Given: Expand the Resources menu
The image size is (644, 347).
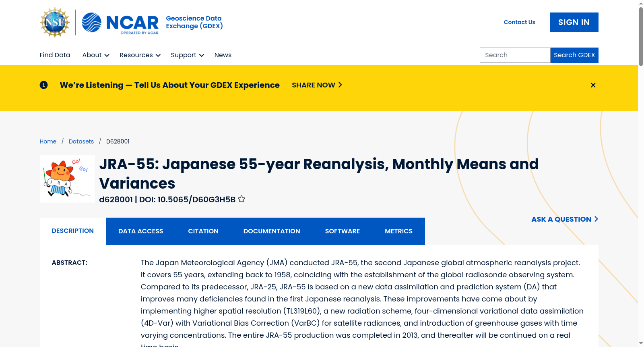Looking at the screenshot, I should pos(140,55).
